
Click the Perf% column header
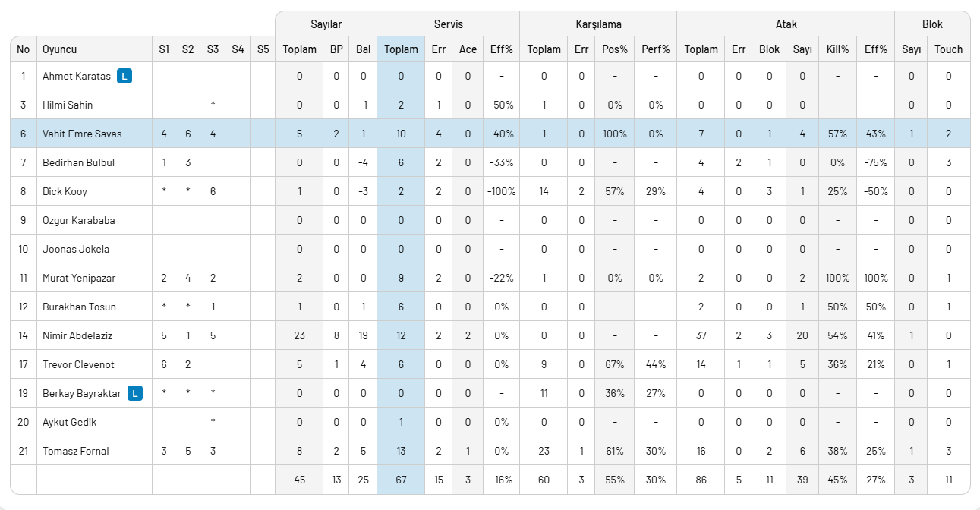655,49
